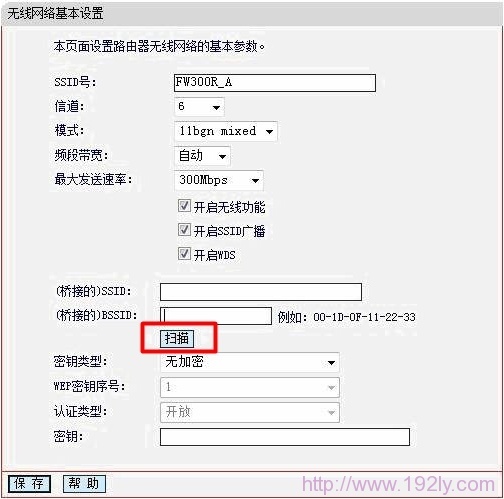Click the 保存 save button
This screenshot has width=504, height=499.
(x=29, y=483)
